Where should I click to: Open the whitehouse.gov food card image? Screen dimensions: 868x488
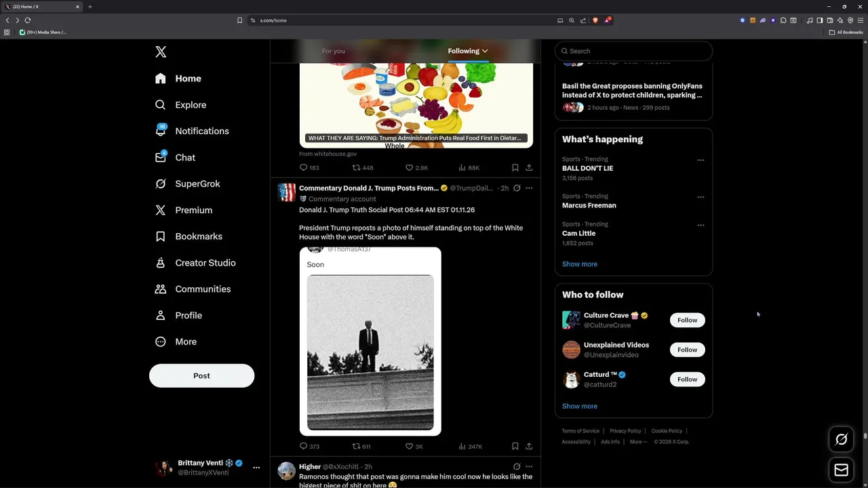416,105
